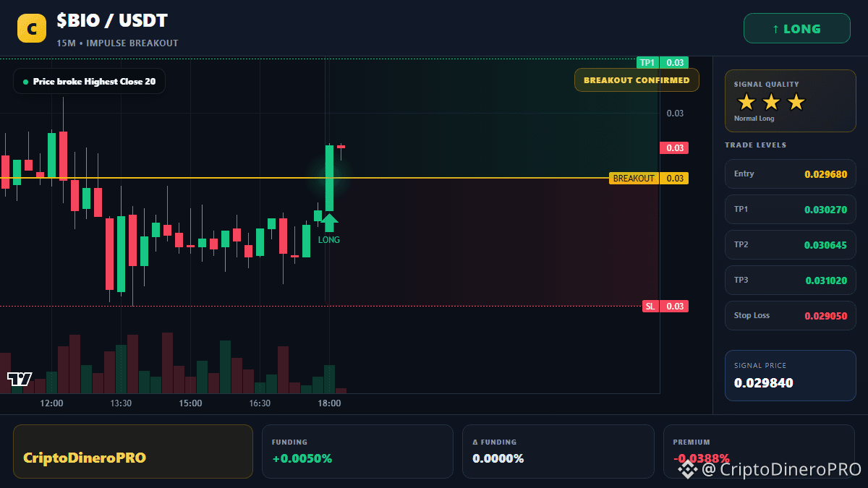This screenshot has width=868, height=488.
Task: Click the Signal Price 0.029840 card
Action: point(791,375)
